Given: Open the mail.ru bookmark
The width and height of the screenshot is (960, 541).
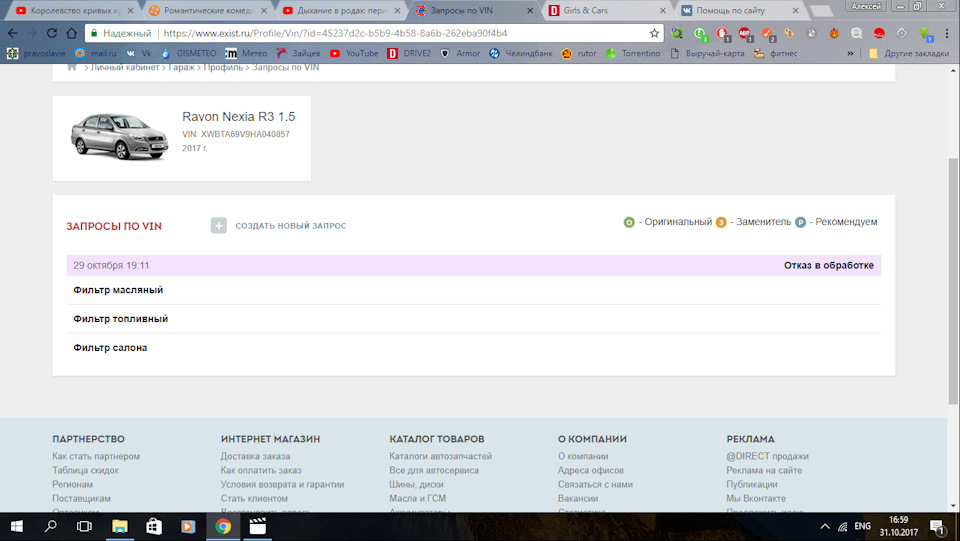Looking at the screenshot, I should (96, 54).
